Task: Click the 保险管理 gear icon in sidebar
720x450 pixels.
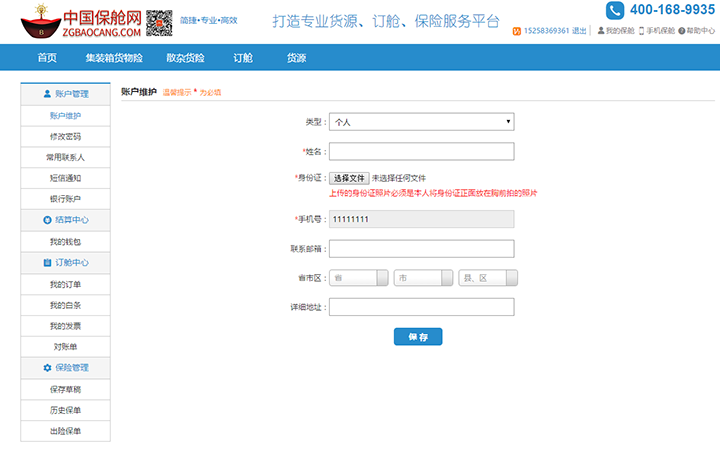Action: pos(47,368)
